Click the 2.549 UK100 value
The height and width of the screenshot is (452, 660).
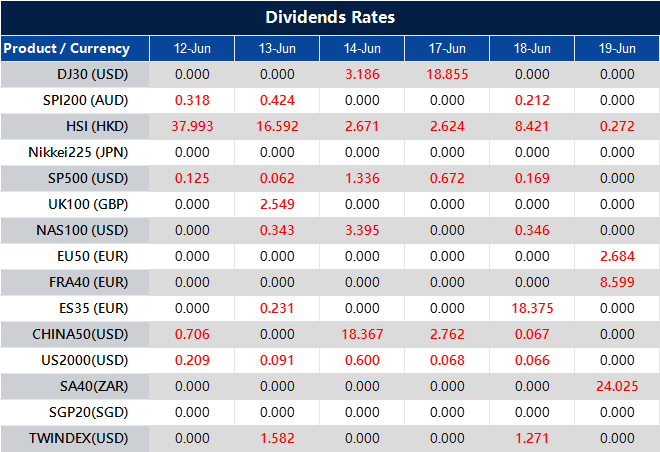(277, 204)
